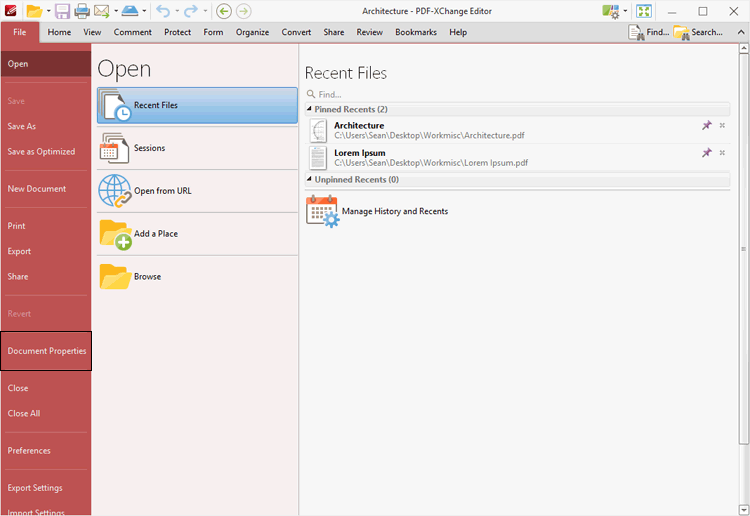Remove Lorem Ipsum from the recent list
The image size is (750, 516).
pyautogui.click(x=722, y=153)
